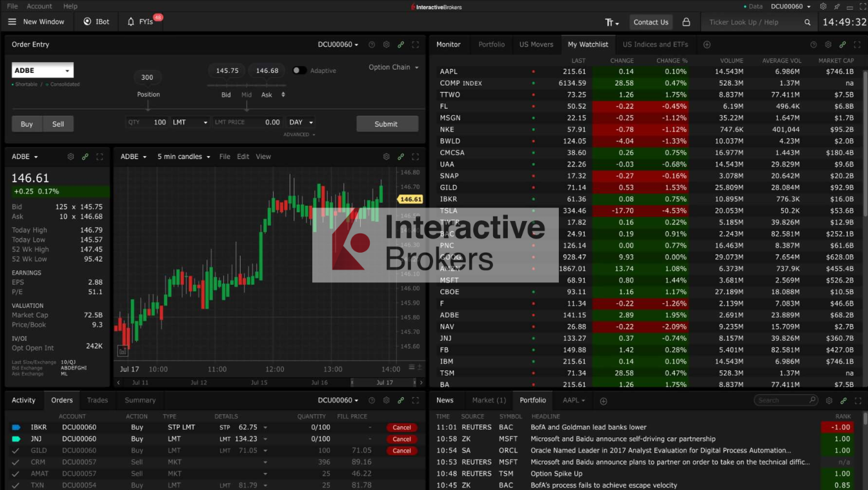
Task: Switch to the US Movers tab
Action: pos(536,44)
